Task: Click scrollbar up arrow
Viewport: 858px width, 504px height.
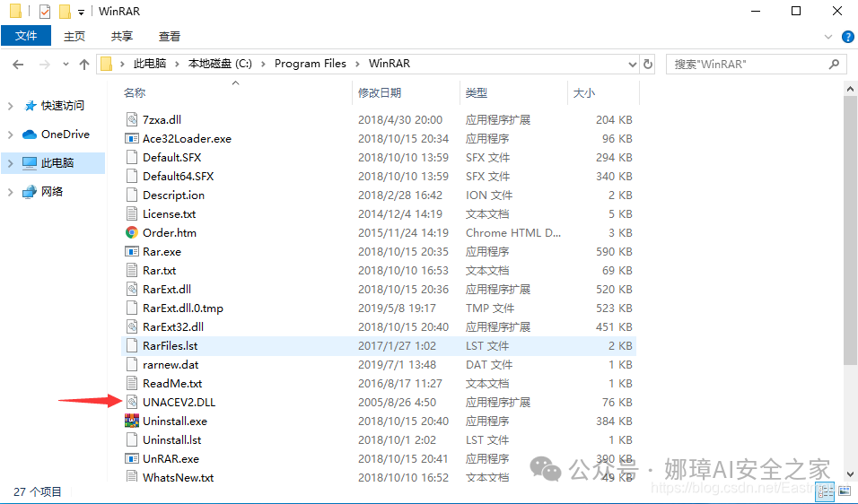Action: 850,89
